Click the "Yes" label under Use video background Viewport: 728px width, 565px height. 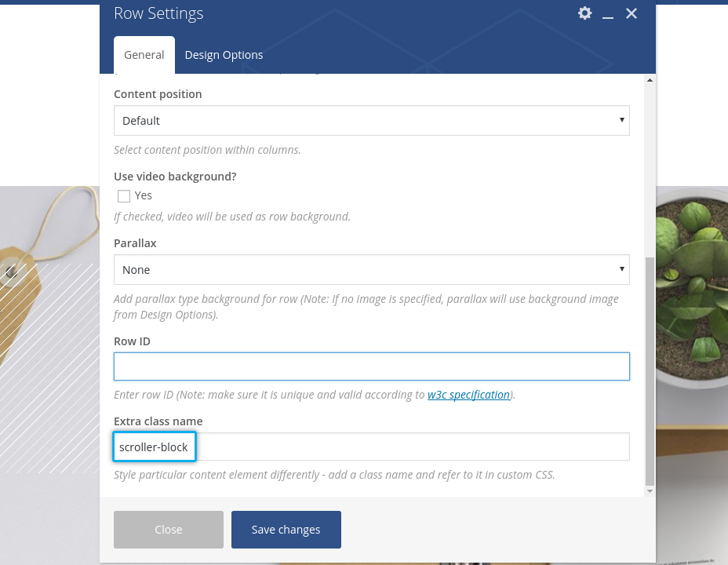pos(144,195)
